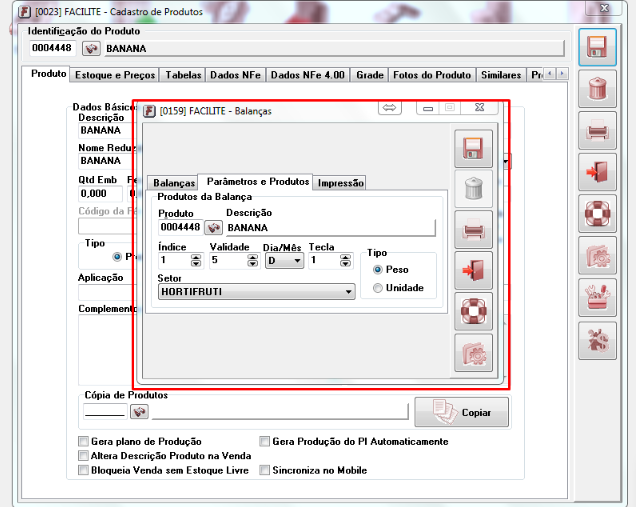
Task: Click the trash can icon in Balanças window
Action: pos(473,189)
